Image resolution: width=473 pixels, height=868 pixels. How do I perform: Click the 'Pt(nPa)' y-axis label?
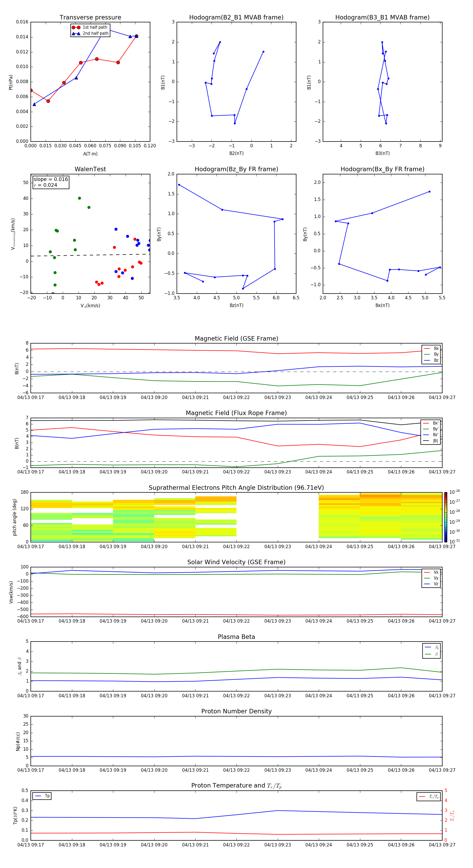pyautogui.click(x=11, y=82)
